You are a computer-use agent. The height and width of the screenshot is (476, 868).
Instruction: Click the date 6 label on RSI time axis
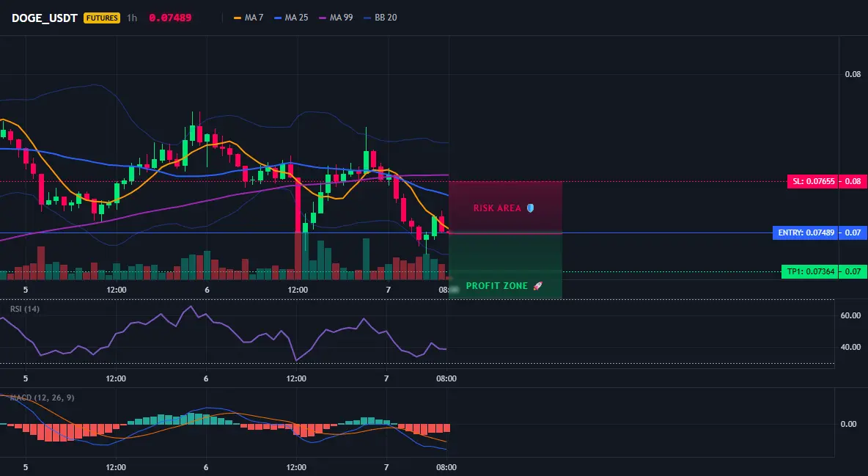[x=206, y=378]
